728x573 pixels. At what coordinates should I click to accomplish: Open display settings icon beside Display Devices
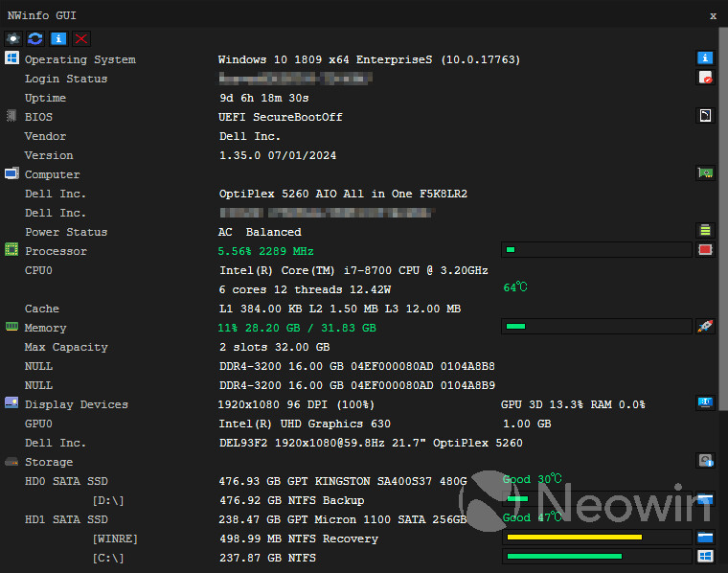(705, 402)
